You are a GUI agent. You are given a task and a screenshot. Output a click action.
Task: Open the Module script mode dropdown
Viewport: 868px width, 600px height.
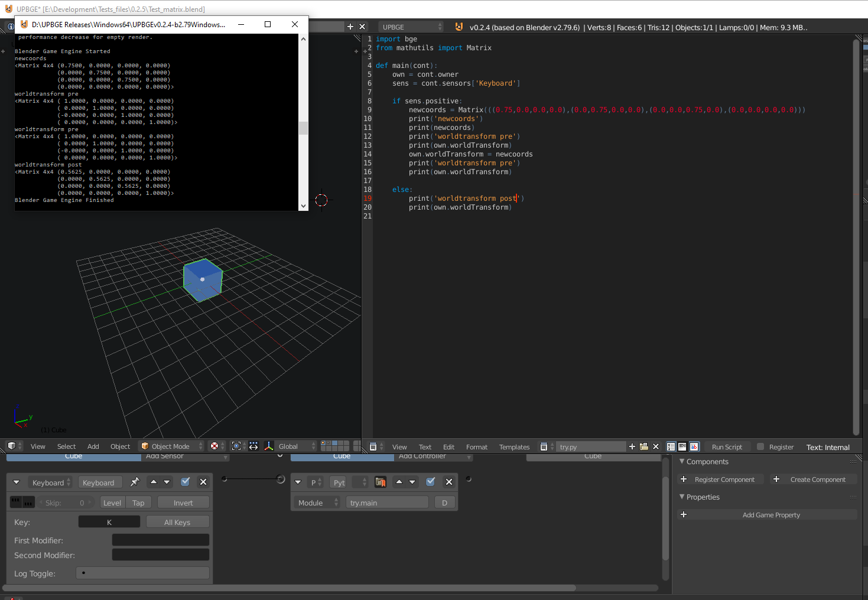318,503
